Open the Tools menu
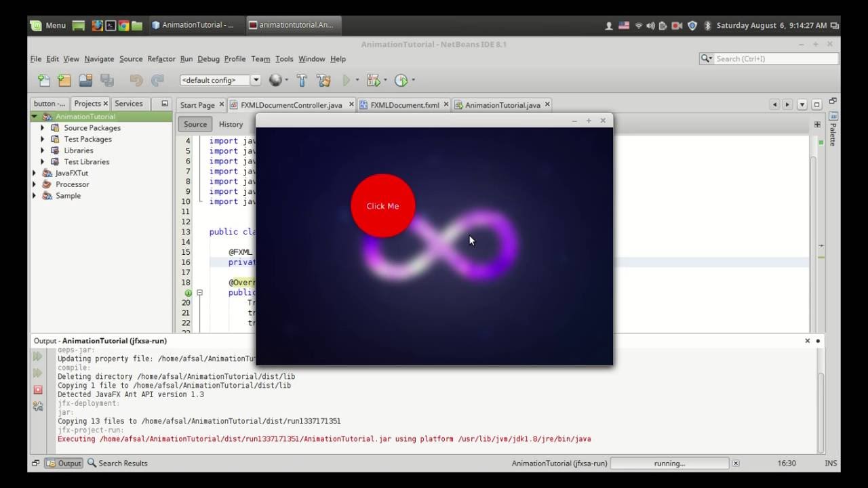The height and width of the screenshot is (488, 868). 284,59
